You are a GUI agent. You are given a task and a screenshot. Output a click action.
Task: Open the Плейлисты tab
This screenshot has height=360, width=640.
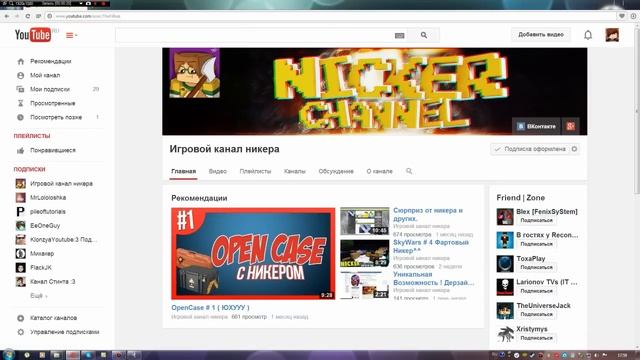(x=255, y=171)
